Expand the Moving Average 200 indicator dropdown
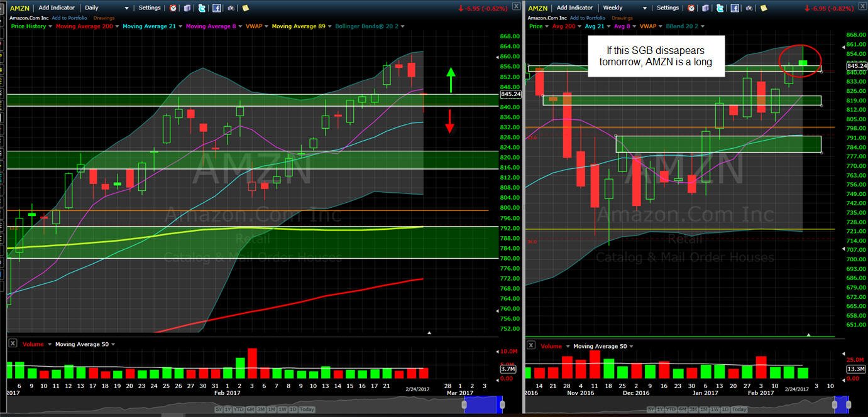The height and width of the screenshot is (417, 868). point(117,26)
